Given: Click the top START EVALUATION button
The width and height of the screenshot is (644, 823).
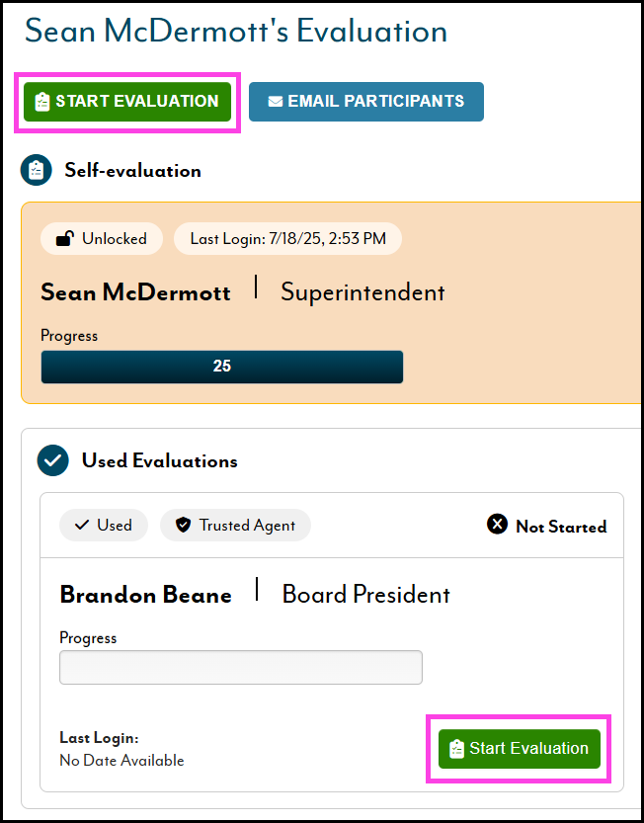Looking at the screenshot, I should (127, 102).
